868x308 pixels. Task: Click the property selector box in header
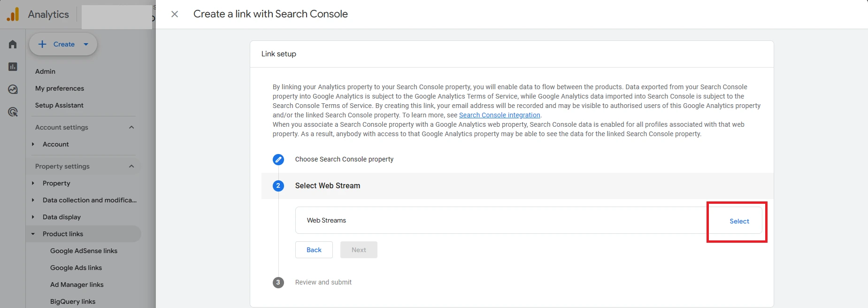click(x=117, y=17)
